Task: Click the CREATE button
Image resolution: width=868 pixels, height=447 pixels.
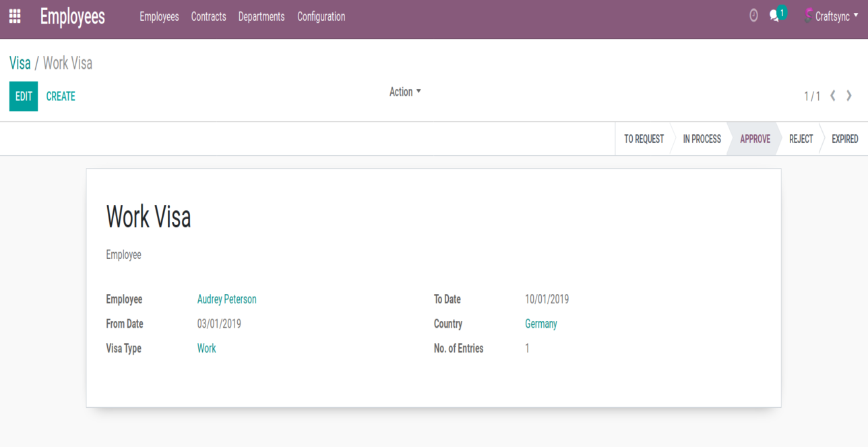Action: click(61, 96)
